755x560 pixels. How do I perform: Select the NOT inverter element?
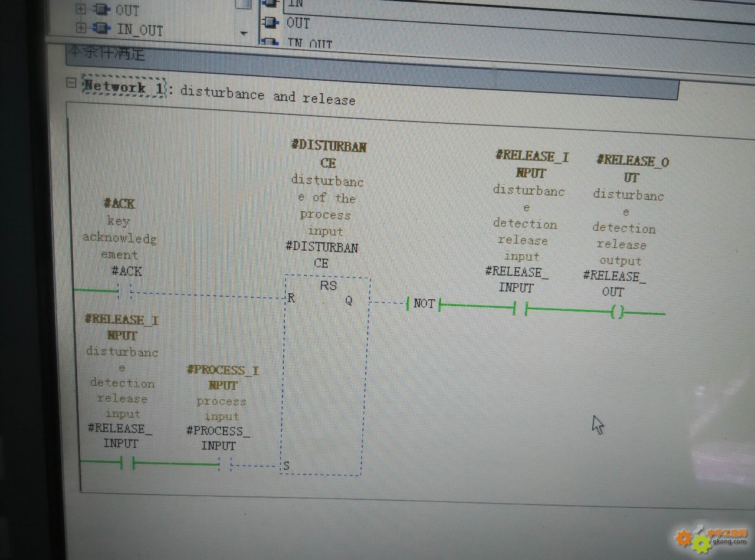(x=424, y=304)
